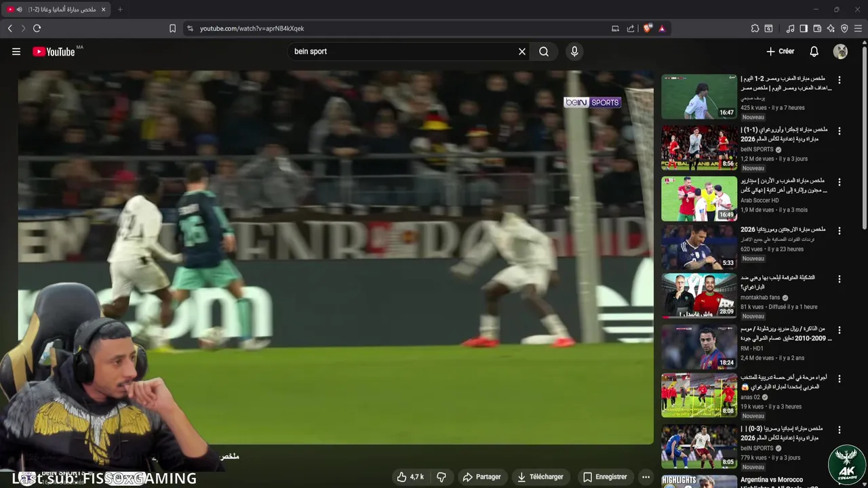Viewport: 868px width, 488px height.
Task: Bookmark this page in the toolbar
Action: coord(172,28)
